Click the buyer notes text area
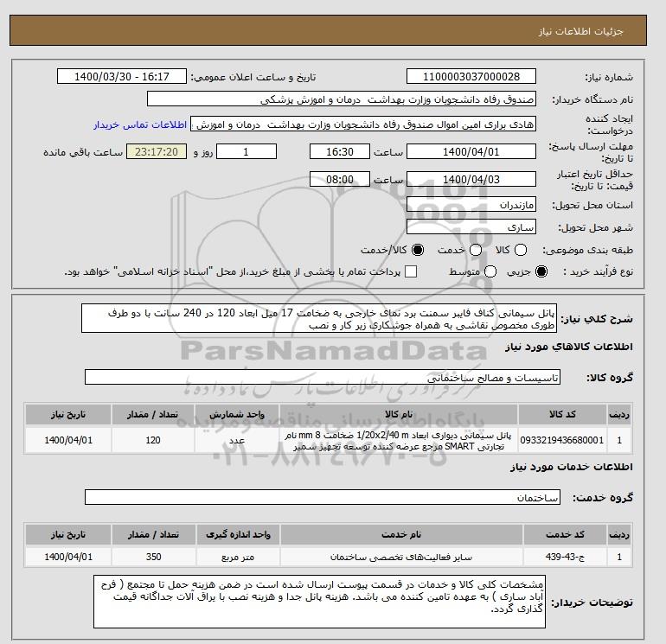The height and width of the screenshot is (644, 666). click(x=319, y=602)
